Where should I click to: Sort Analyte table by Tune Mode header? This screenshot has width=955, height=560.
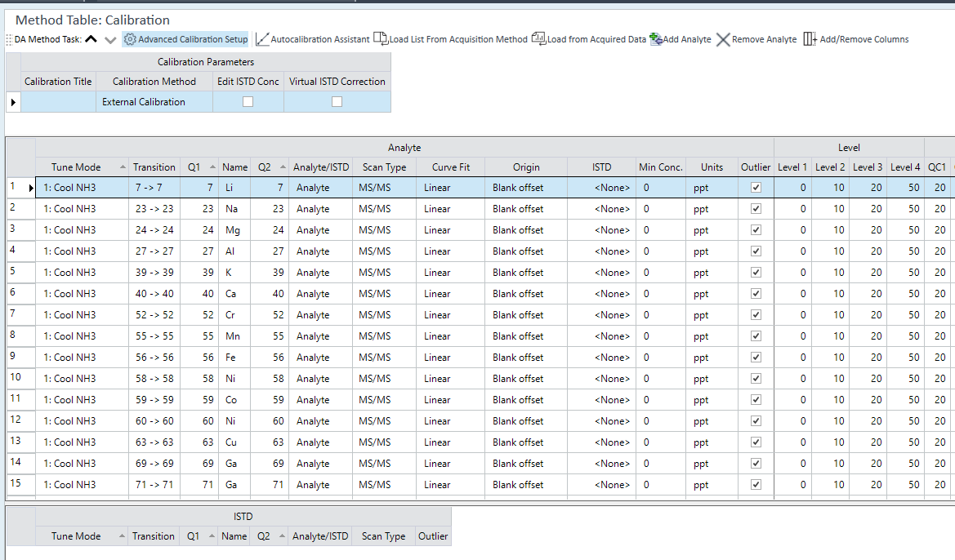pos(83,167)
